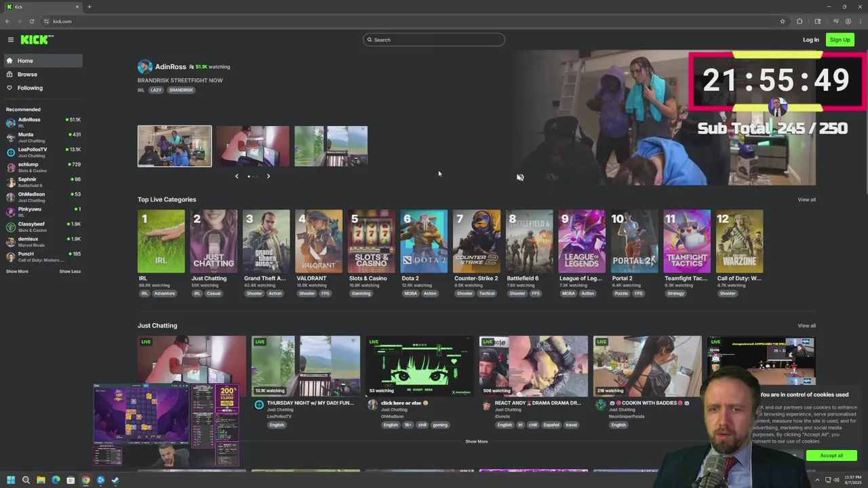Open the hamburger sidebar menu
The width and height of the screenshot is (868, 488).
coord(11,40)
